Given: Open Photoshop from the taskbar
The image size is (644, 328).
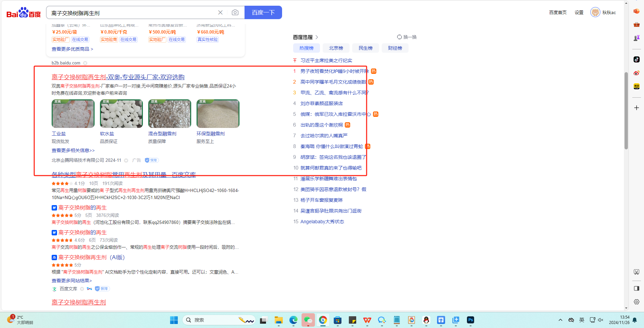Looking at the screenshot, I should tap(470, 320).
